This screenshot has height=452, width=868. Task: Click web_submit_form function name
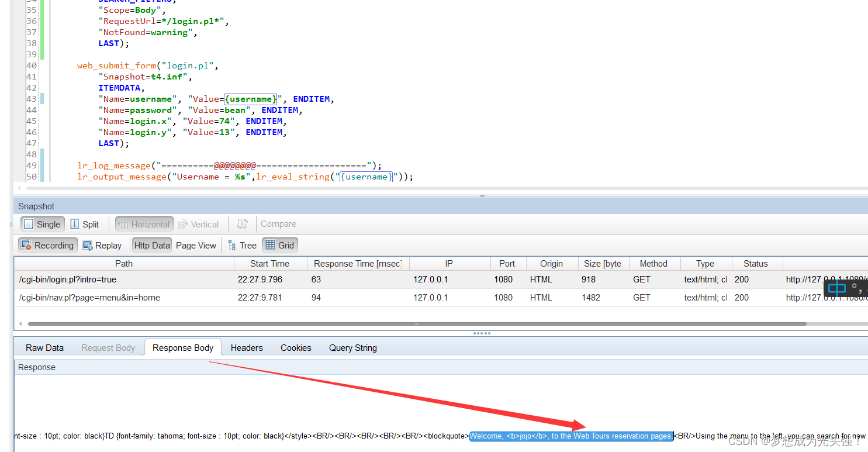[116, 65]
